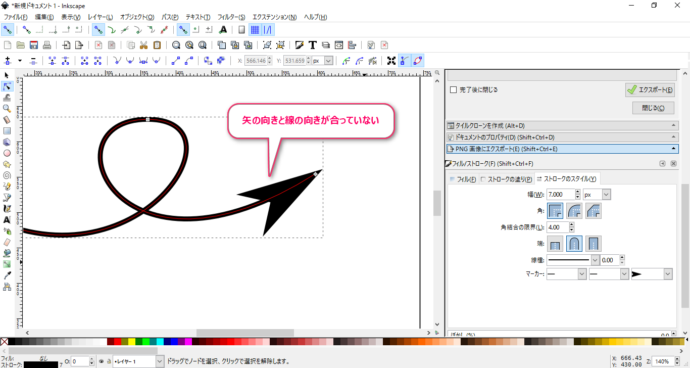Select the Text tool in toolbox

[7, 220]
